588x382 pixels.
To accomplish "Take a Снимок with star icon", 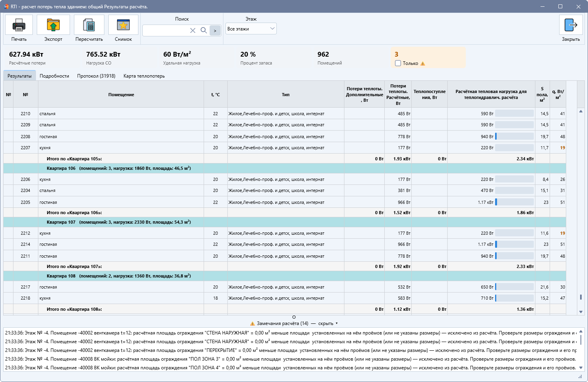I will [123, 25].
